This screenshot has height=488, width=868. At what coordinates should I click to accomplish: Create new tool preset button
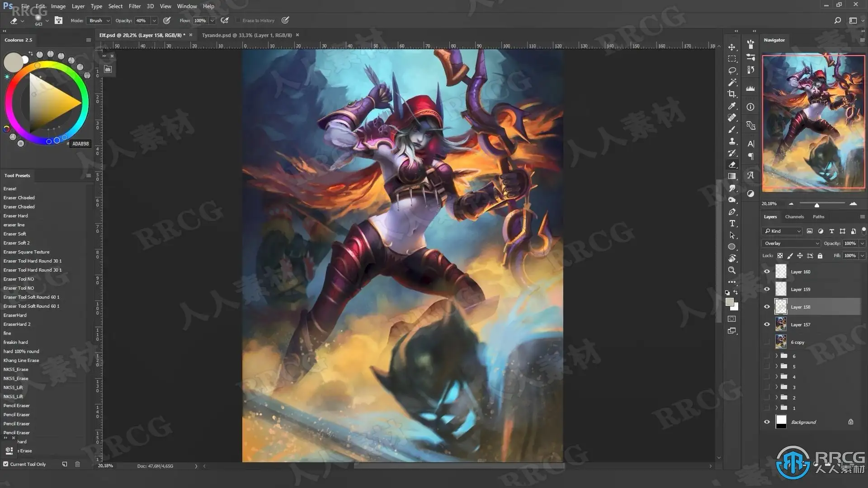click(65, 464)
